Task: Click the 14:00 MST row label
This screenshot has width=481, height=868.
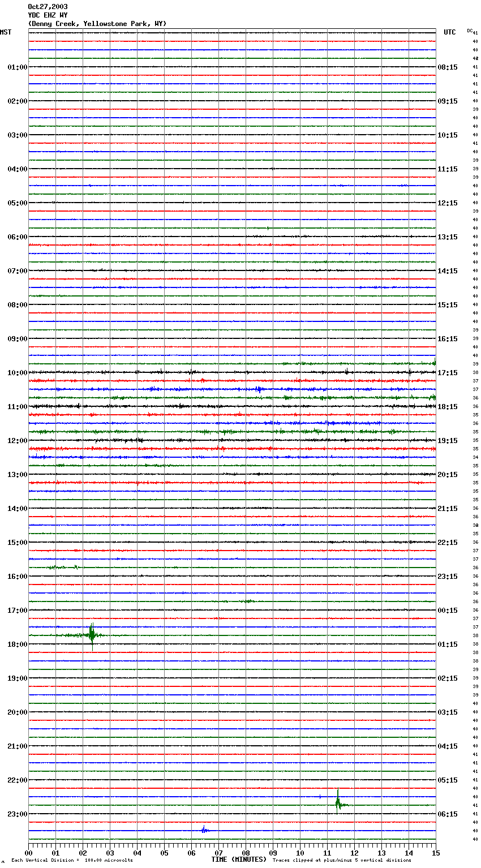Action: [18, 509]
